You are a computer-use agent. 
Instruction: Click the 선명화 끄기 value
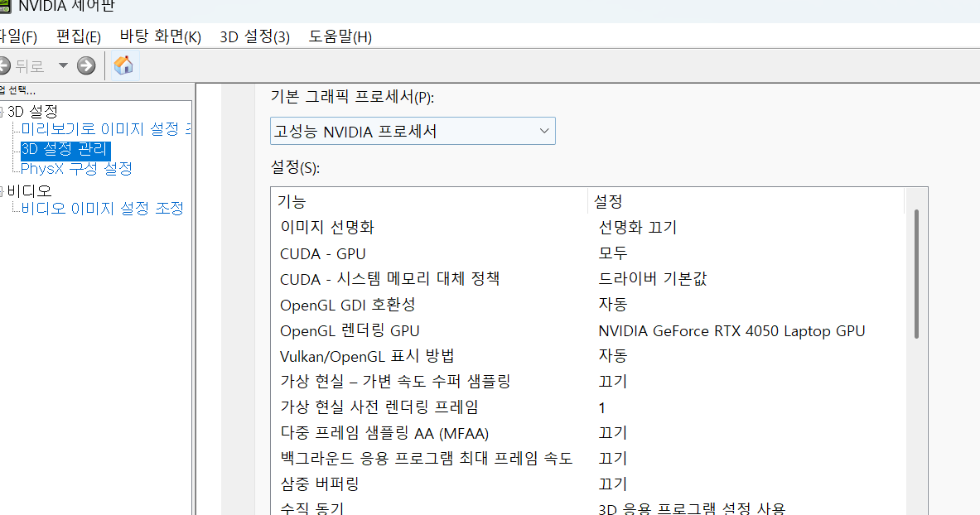click(638, 227)
